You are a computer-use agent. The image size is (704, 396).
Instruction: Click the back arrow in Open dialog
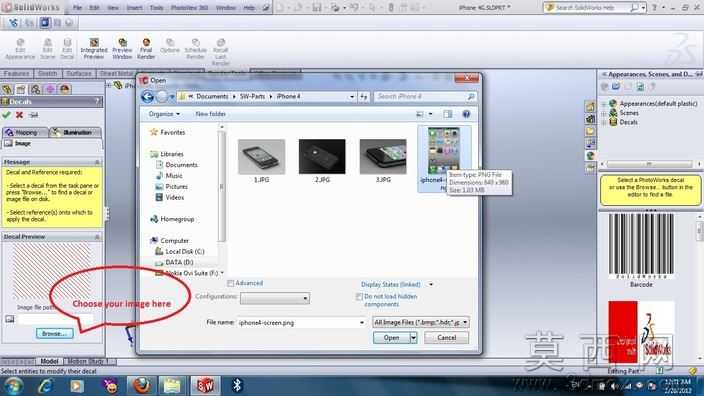147,96
